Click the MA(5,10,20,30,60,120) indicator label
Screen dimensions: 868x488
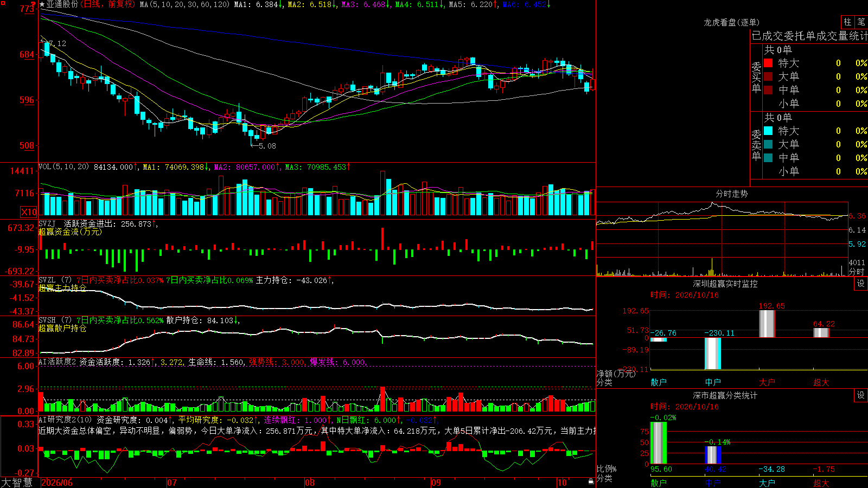pos(184,4)
